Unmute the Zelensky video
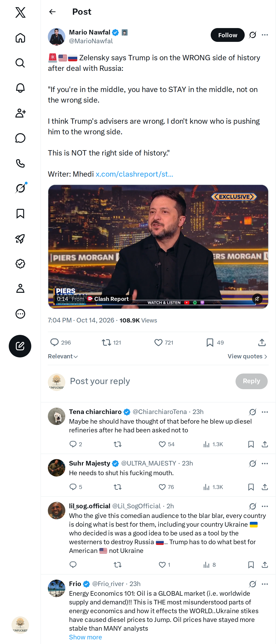276x644 pixels. 257,299
